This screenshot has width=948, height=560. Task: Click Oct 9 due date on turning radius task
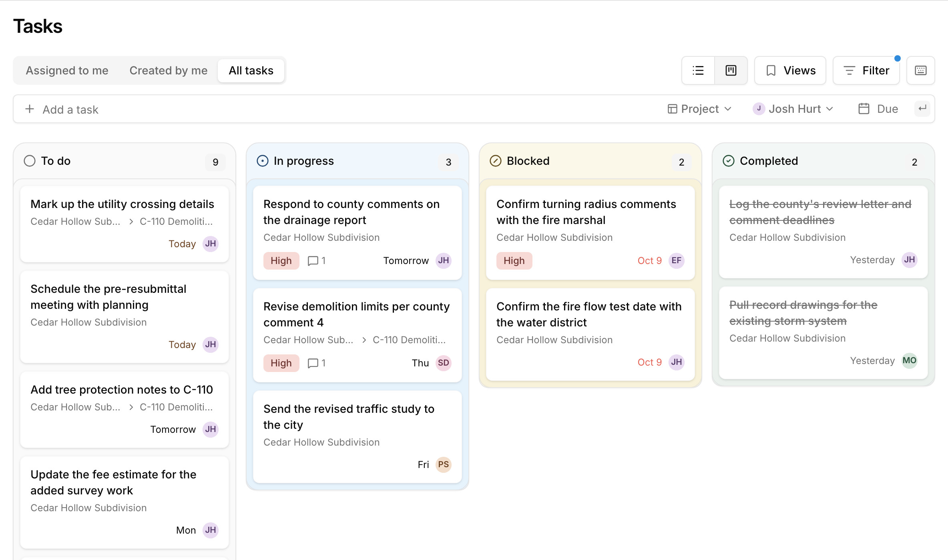pos(650,261)
